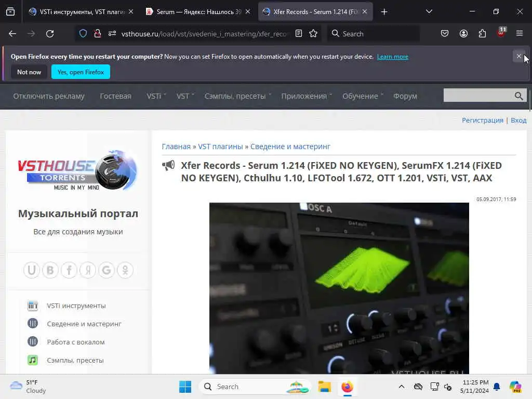Reload the current page
Screen dimensions: 532x399
50,34
